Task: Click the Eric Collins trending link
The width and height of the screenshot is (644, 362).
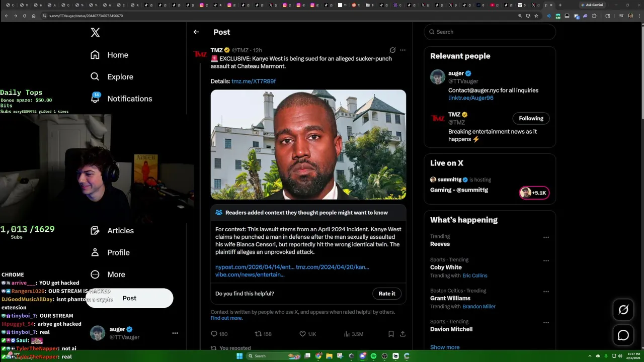Action: click(475, 276)
